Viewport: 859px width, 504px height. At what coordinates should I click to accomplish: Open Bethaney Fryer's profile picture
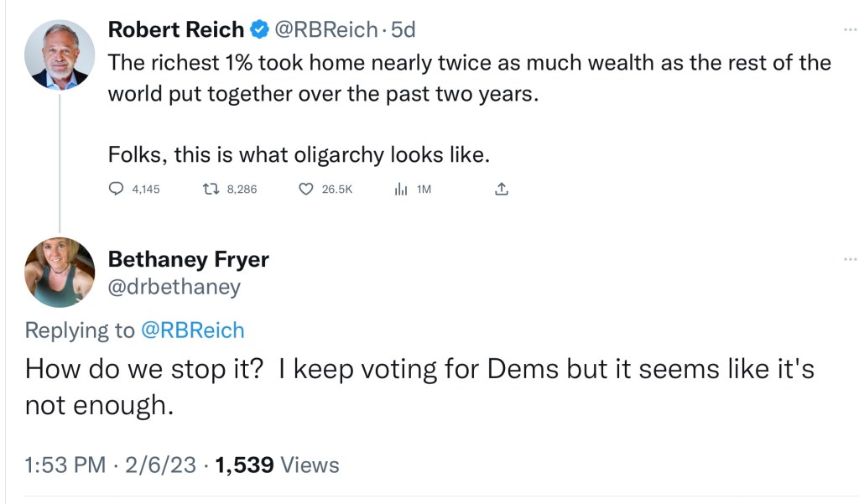click(59, 272)
